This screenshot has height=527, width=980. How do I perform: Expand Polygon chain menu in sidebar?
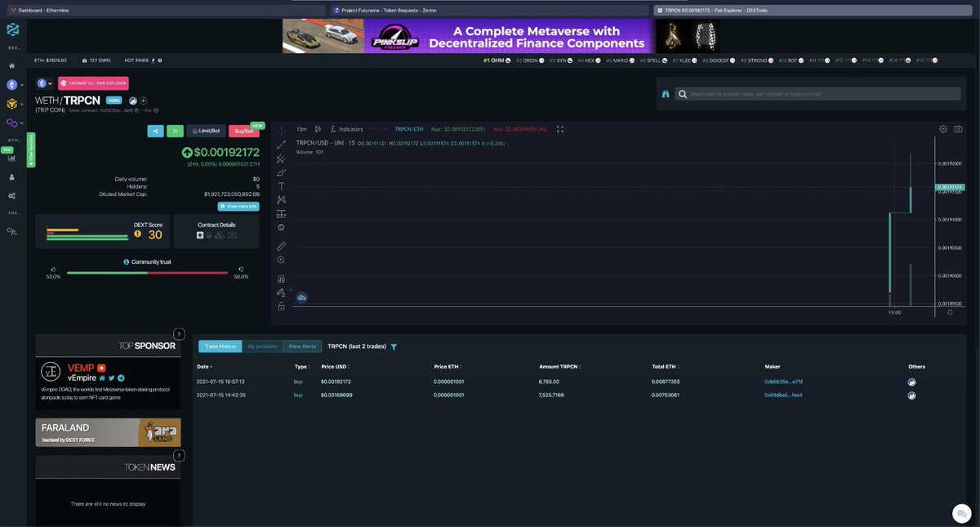point(15,123)
